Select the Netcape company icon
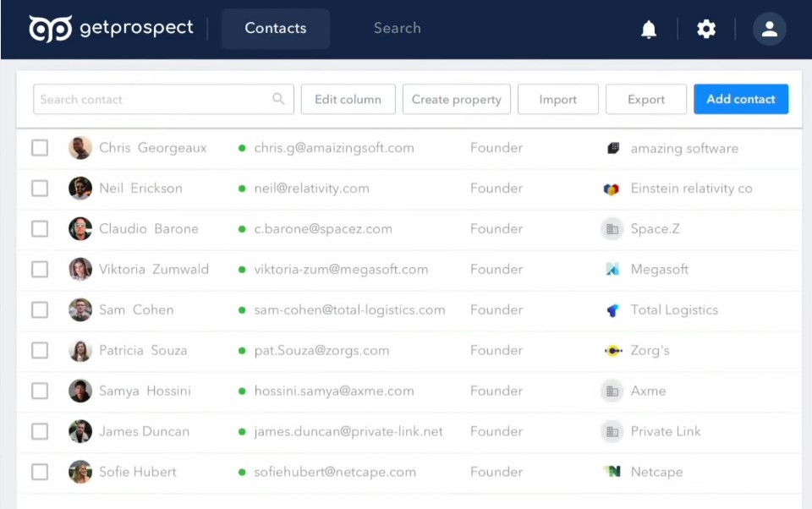Image resolution: width=812 pixels, height=509 pixels. coord(612,472)
